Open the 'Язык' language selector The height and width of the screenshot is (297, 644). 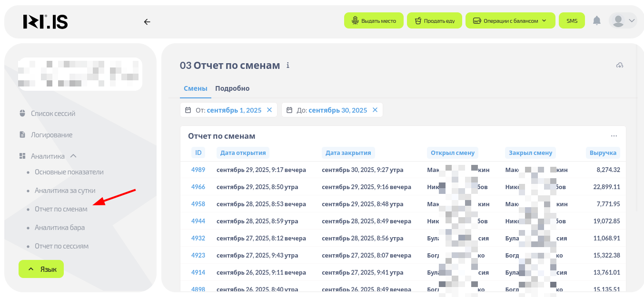[x=41, y=269]
